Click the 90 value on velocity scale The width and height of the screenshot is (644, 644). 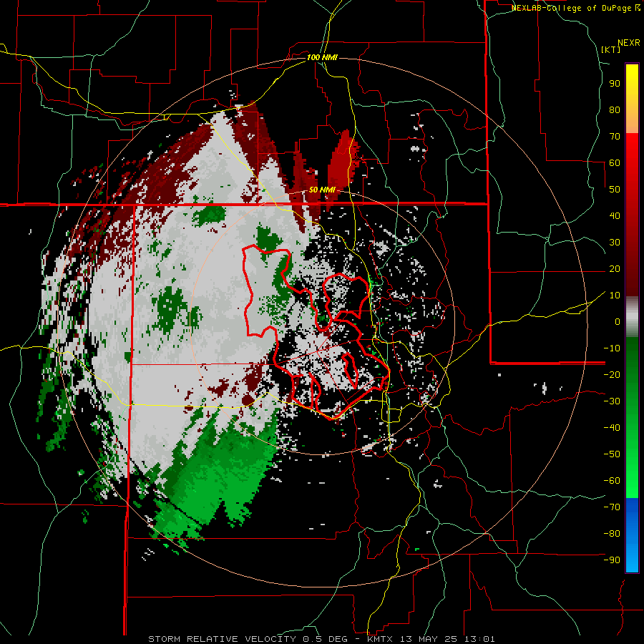615,84
